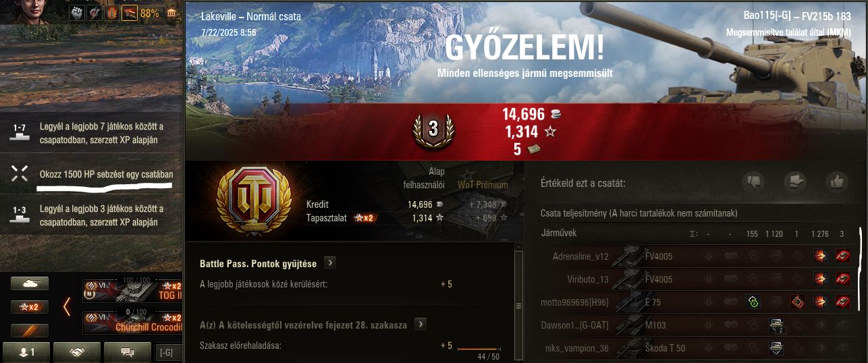Rate the battle with thumbs down
The width and height of the screenshot is (868, 363).
755,182
